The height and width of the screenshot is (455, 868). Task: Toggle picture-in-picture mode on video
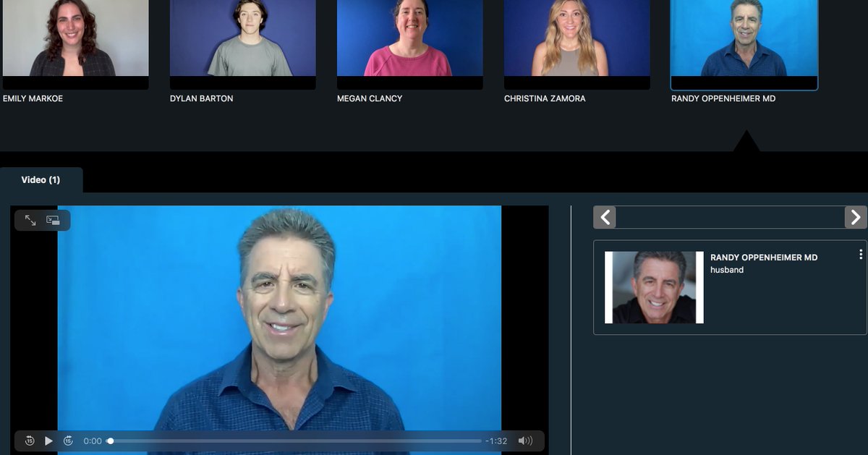(x=53, y=220)
